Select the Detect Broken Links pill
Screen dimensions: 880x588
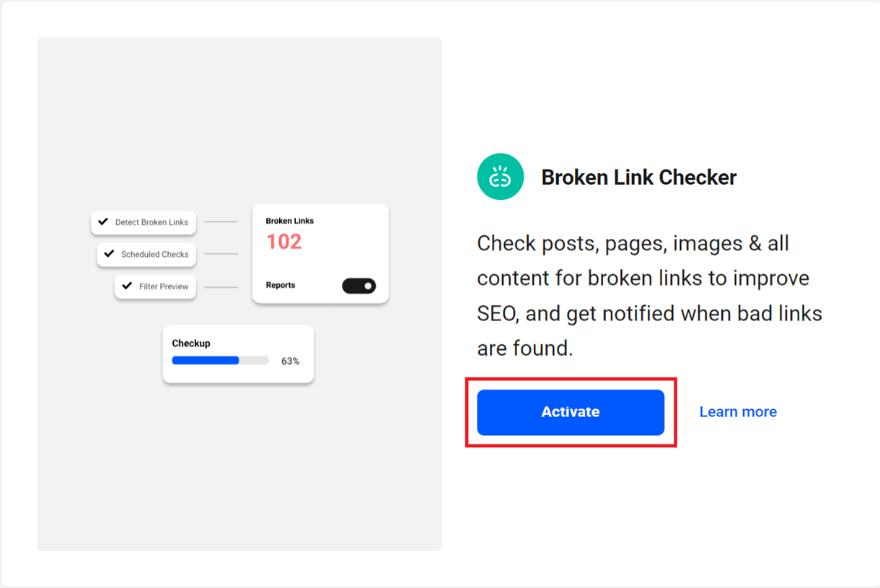click(144, 222)
